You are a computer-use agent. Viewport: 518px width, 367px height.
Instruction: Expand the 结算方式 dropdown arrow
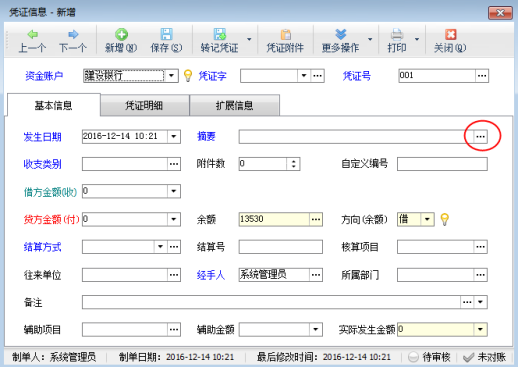click(x=160, y=247)
